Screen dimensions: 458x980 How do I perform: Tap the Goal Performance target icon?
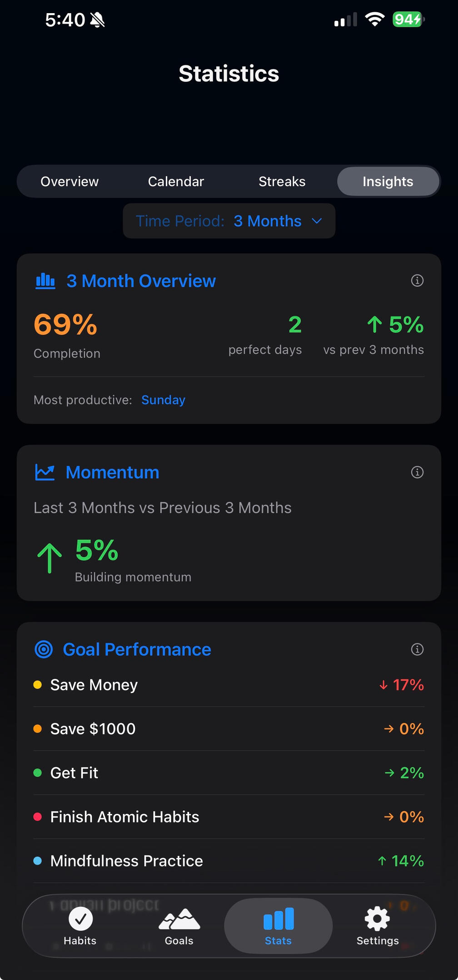tap(44, 649)
